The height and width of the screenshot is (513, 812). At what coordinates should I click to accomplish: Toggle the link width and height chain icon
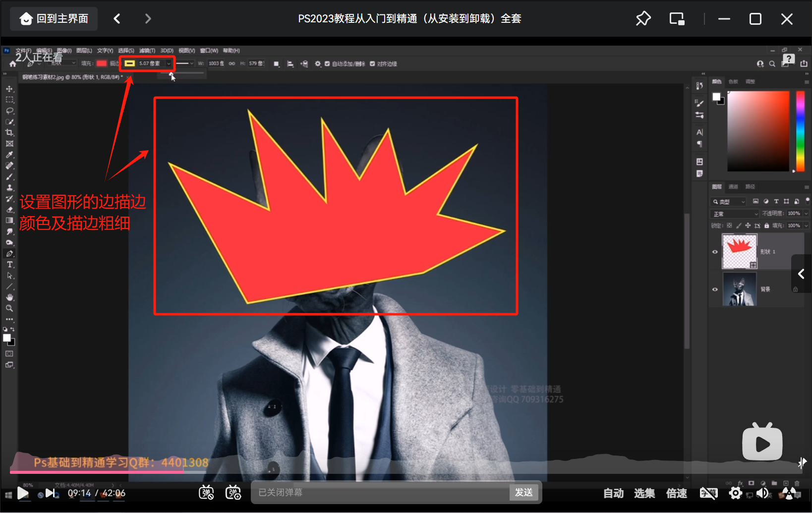(232, 63)
